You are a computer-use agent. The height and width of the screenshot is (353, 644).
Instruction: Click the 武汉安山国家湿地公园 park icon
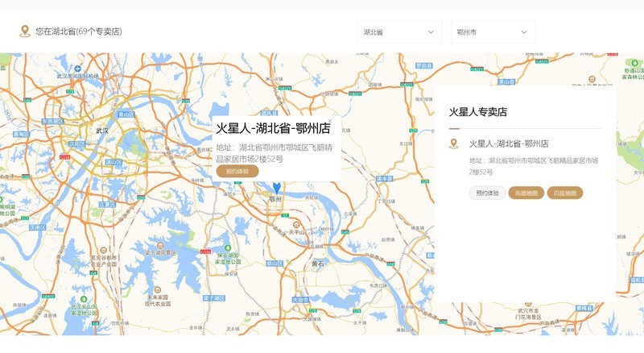pos(84,299)
